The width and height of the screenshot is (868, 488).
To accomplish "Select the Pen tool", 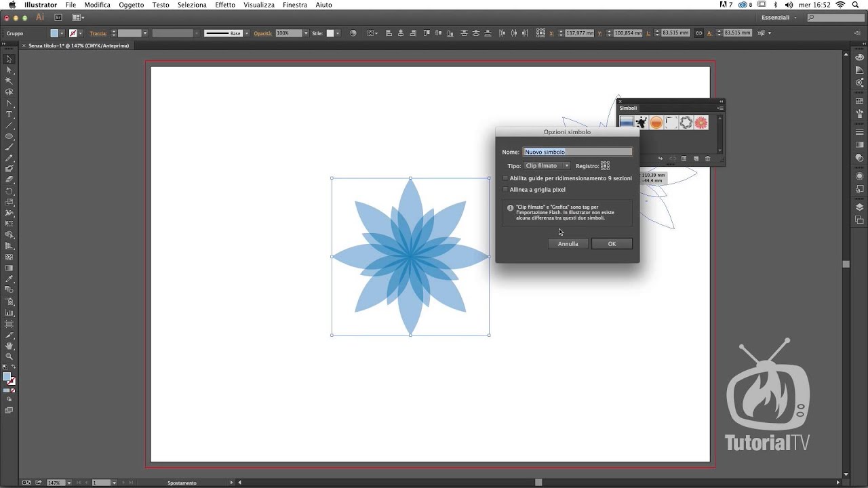I will (9, 103).
